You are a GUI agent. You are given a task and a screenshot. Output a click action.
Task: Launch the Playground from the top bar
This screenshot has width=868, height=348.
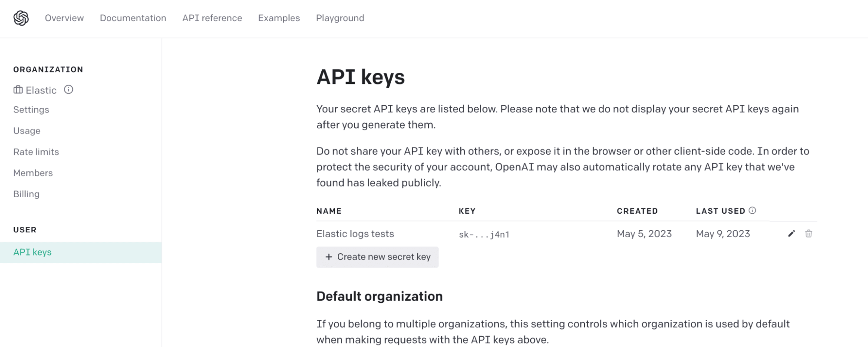point(340,18)
